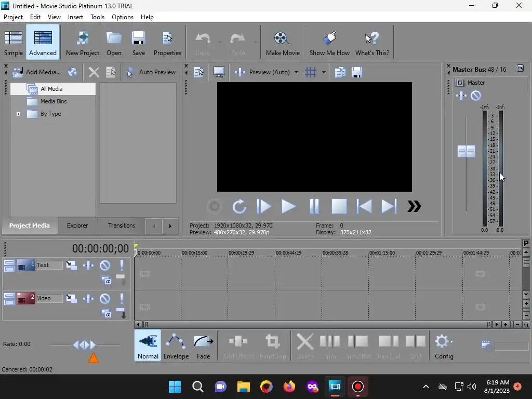Solo the Video track
532x399 pixels.
tap(122, 299)
